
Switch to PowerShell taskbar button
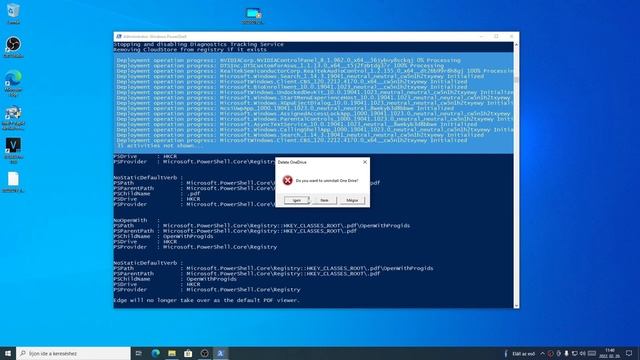point(220,353)
